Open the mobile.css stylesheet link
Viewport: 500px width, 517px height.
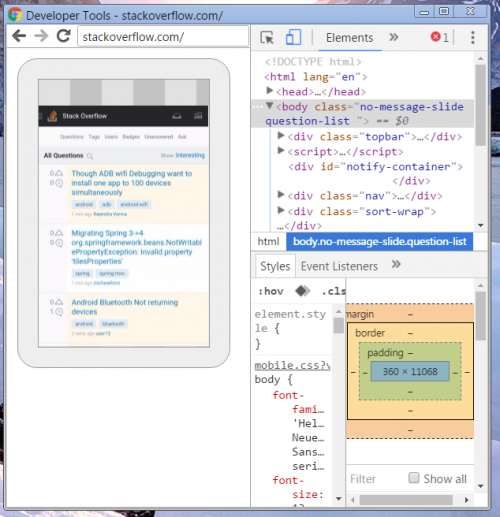292,365
